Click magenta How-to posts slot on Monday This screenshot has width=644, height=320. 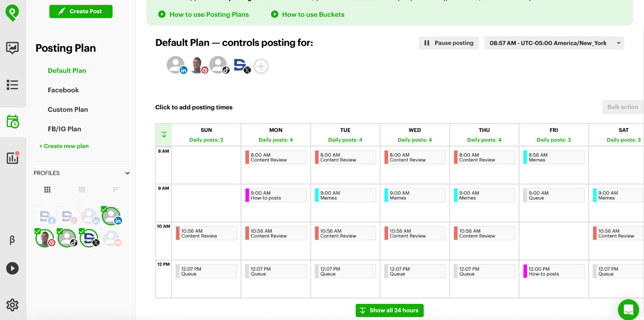click(x=276, y=195)
